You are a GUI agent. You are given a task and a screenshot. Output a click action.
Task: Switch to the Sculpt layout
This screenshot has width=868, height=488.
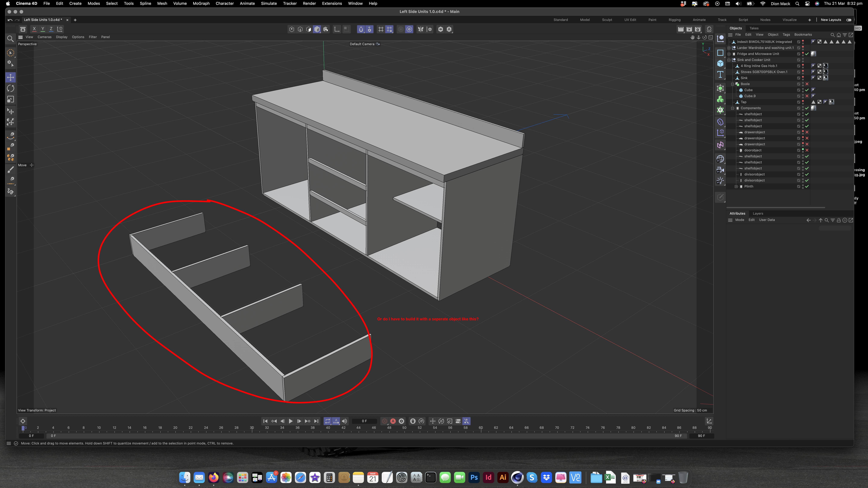tap(607, 20)
